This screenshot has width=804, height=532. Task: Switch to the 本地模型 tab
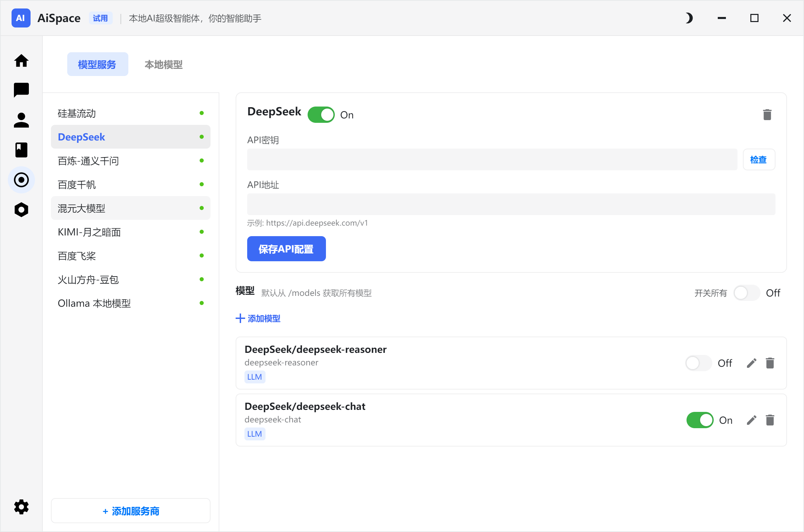[x=164, y=64]
